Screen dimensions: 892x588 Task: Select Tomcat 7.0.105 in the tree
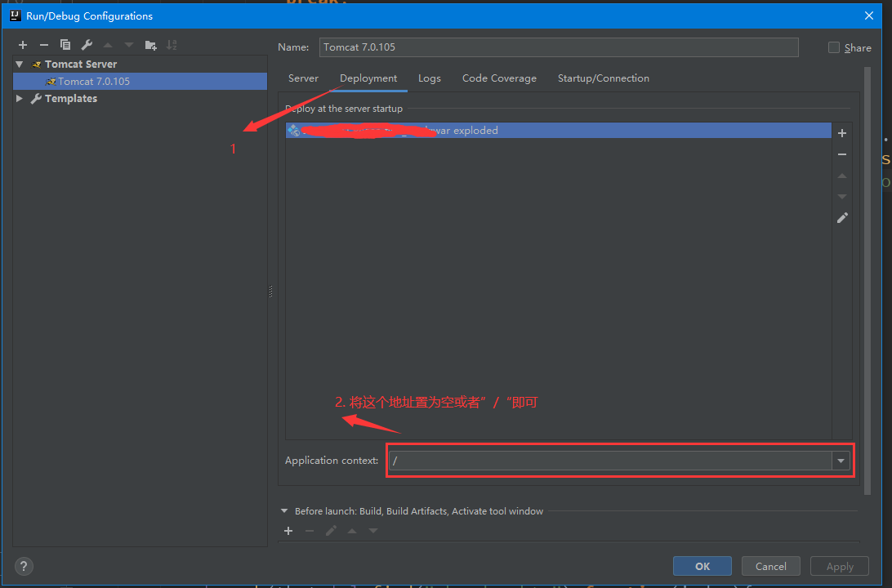pyautogui.click(x=140, y=82)
